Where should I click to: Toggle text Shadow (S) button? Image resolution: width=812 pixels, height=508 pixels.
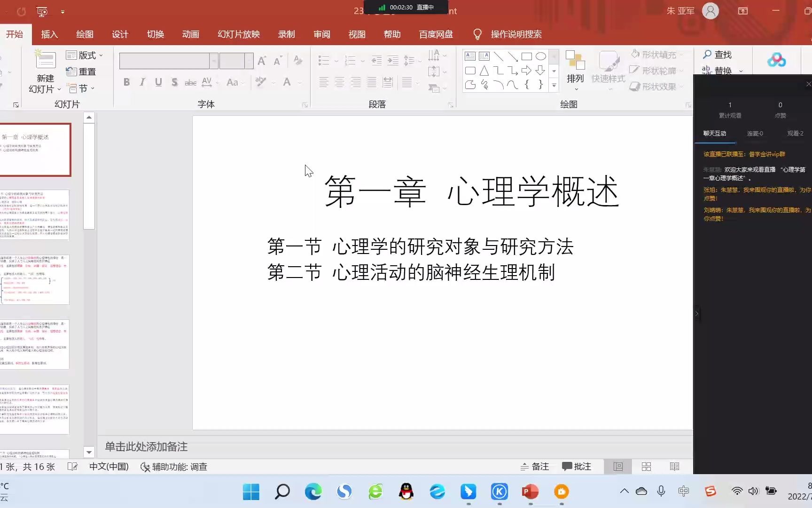tap(174, 82)
